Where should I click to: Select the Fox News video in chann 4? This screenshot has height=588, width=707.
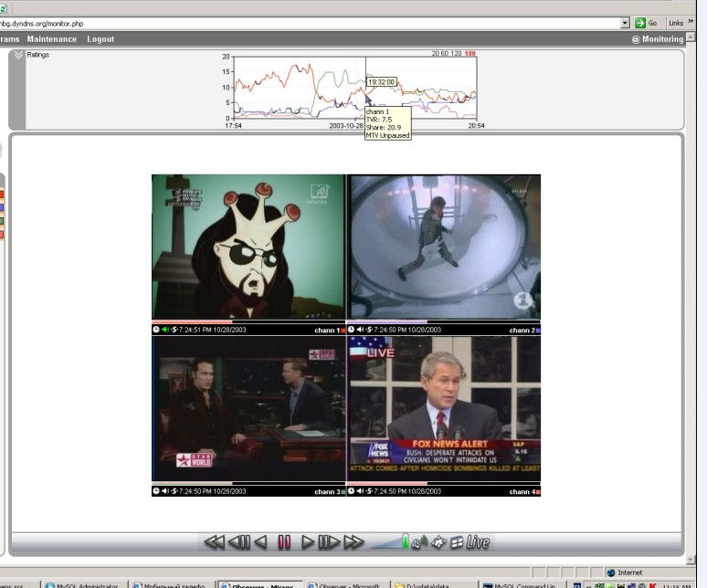click(x=444, y=409)
